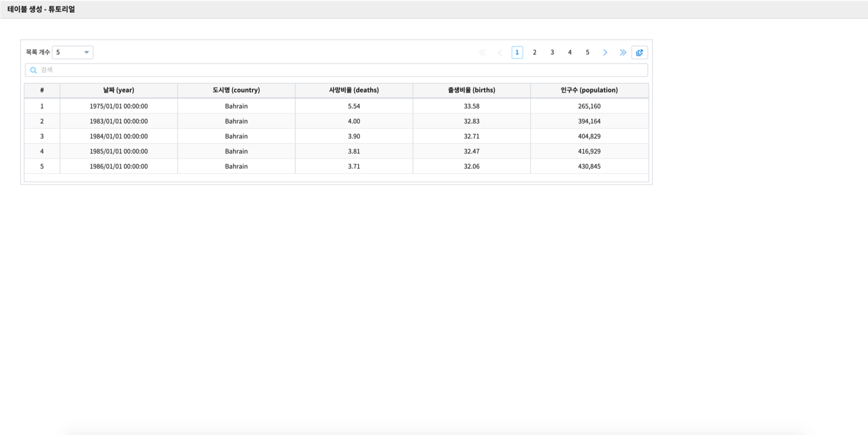Image resolution: width=868 pixels, height=435 pixels.
Task: Click the deaths value 4.00
Action: pos(354,121)
